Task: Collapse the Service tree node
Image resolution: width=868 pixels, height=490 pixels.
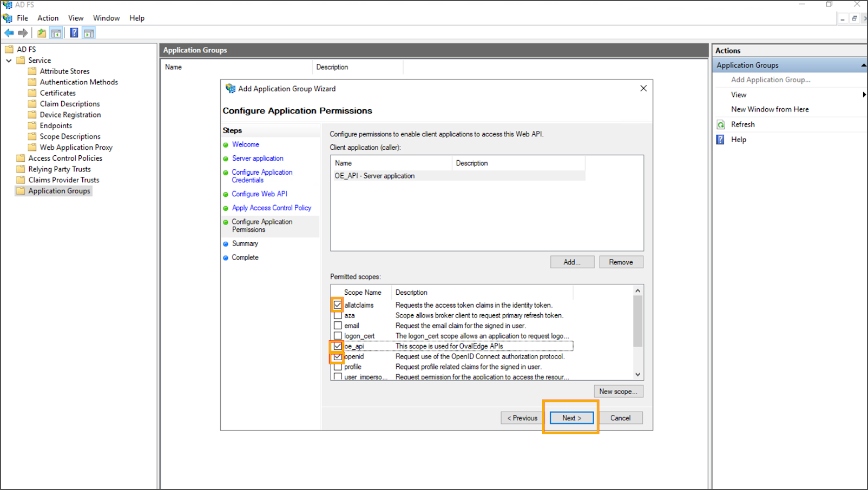Action: [9, 61]
